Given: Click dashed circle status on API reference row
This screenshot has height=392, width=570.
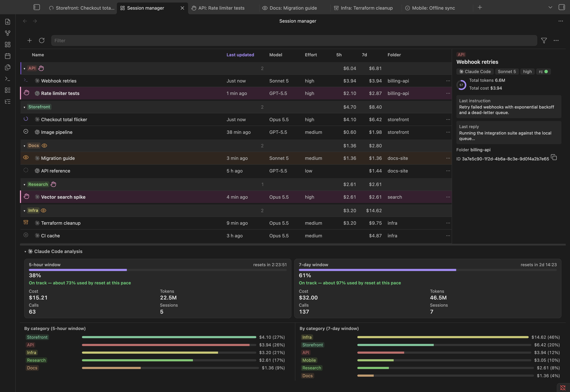Looking at the screenshot, I should pos(26,170).
